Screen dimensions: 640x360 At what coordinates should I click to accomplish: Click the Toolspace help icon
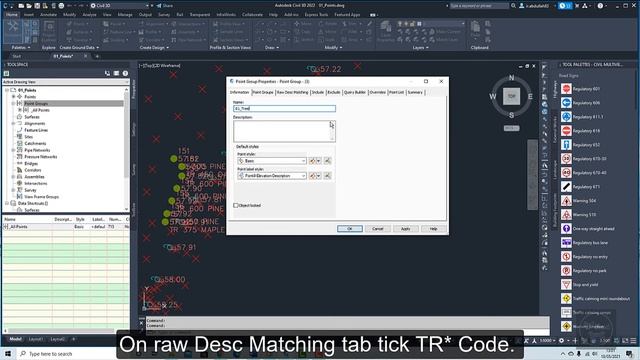click(x=125, y=73)
